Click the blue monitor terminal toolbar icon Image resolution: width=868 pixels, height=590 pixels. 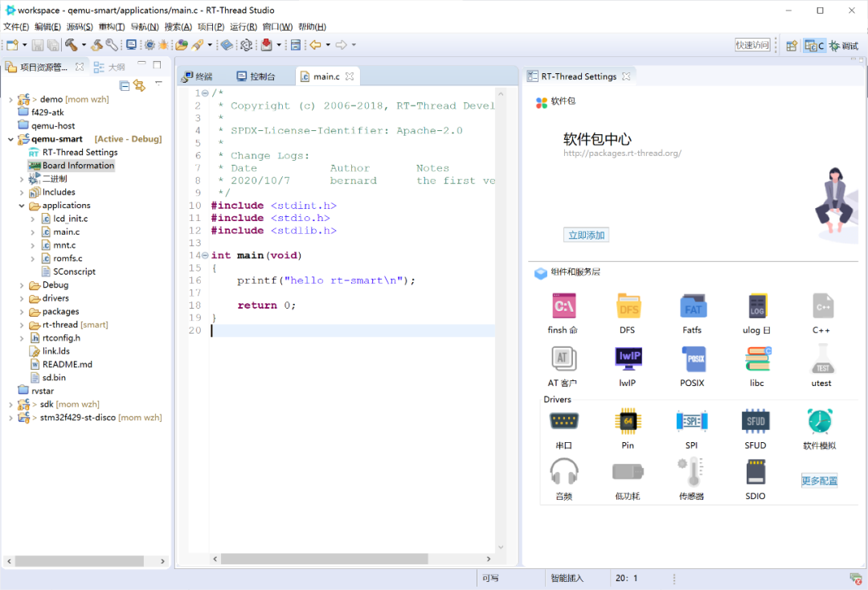click(131, 45)
